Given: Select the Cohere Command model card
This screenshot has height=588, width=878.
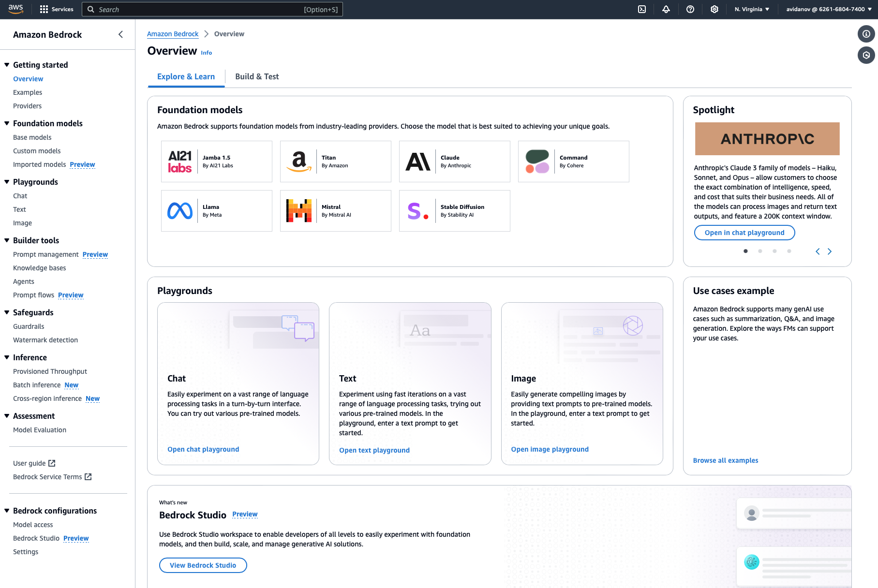Looking at the screenshot, I should (574, 162).
